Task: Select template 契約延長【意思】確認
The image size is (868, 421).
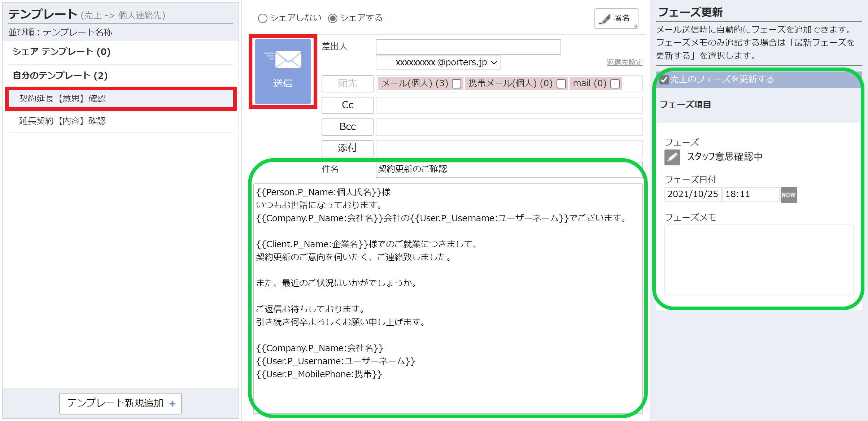Action: (x=121, y=99)
